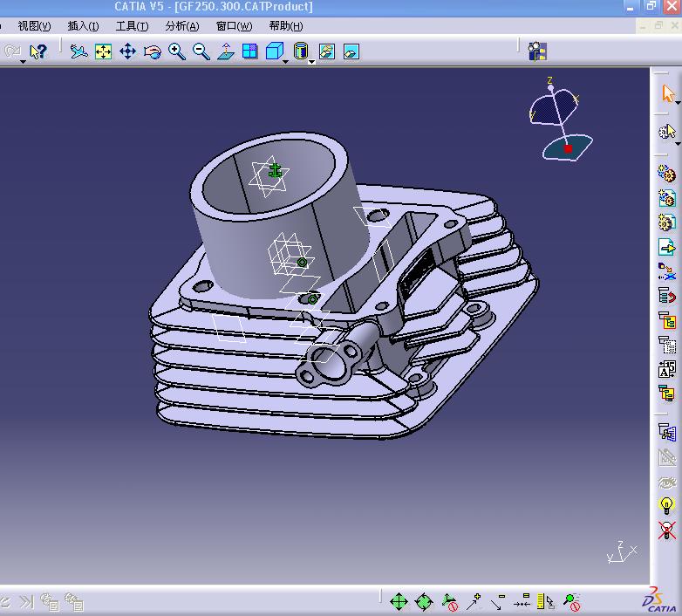The image size is (682, 616).
Task: Toggle the yellow light bulb icon
Action: pos(666,505)
